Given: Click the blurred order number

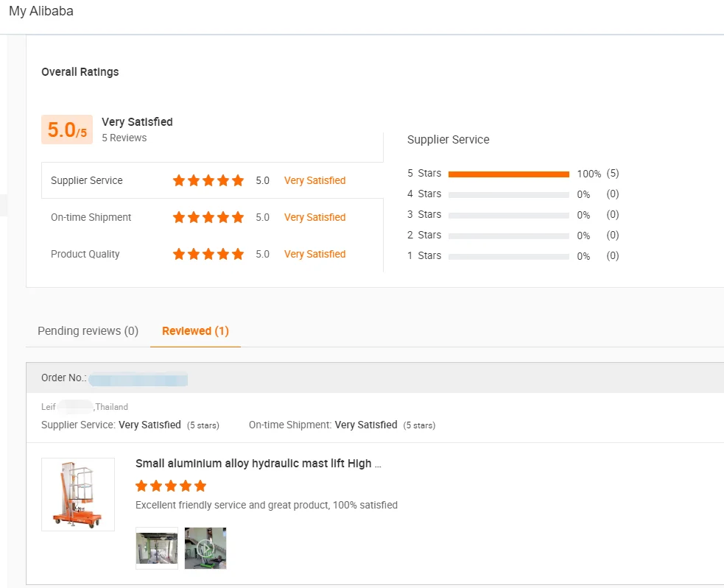Looking at the screenshot, I should 138,379.
